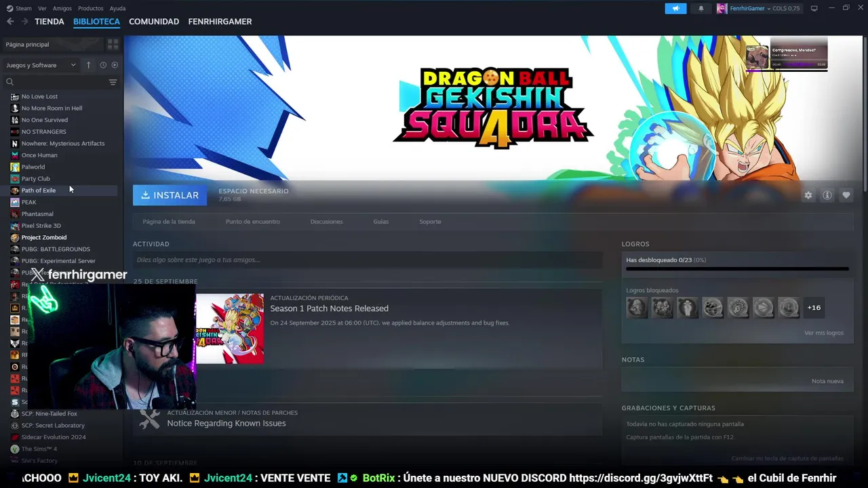This screenshot has height=488, width=868.
Task: Open the notifications bell
Action: tap(701, 8)
